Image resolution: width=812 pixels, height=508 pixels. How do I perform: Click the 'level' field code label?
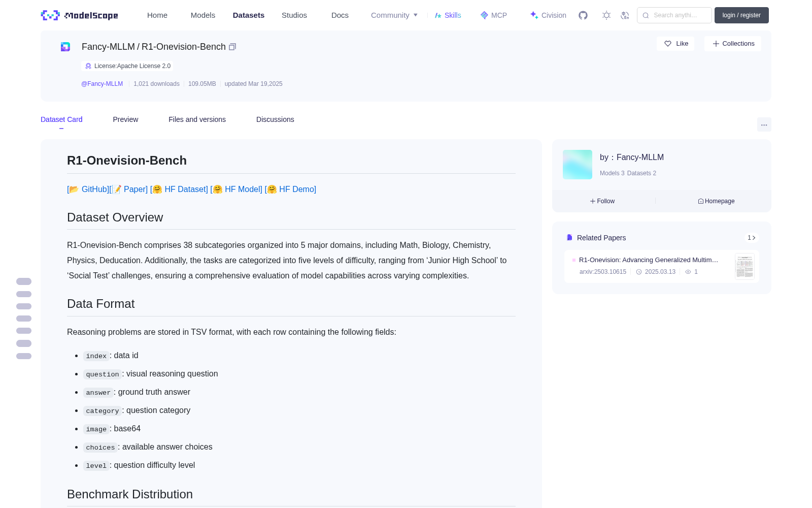96,466
